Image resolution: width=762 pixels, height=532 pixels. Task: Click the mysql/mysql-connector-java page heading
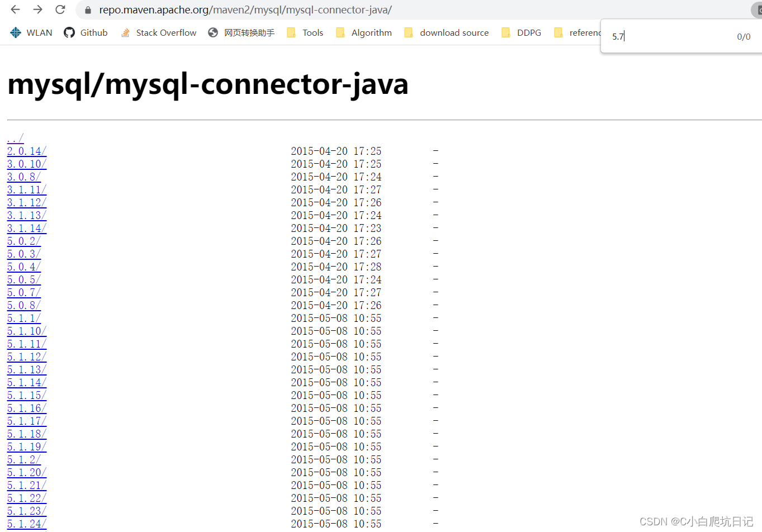tap(208, 84)
